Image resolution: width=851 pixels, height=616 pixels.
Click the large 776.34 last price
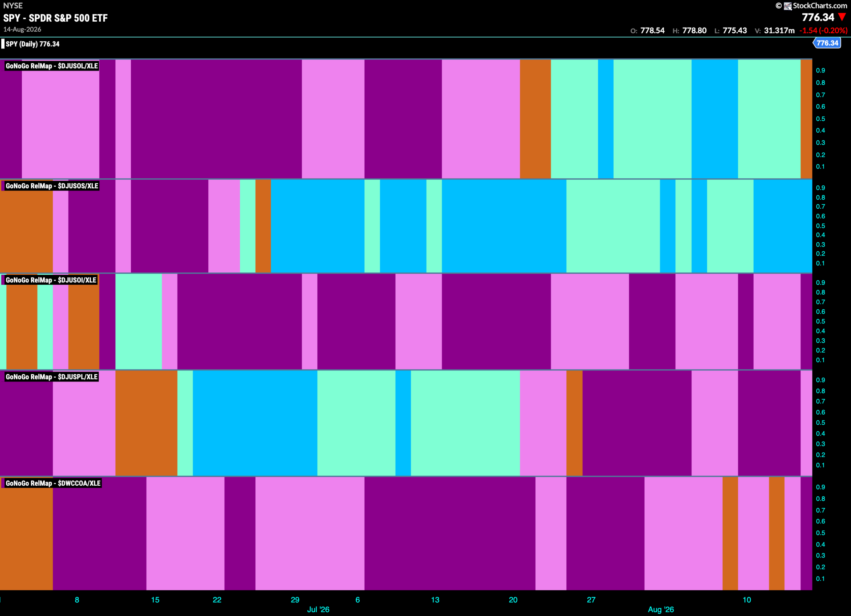tap(818, 17)
